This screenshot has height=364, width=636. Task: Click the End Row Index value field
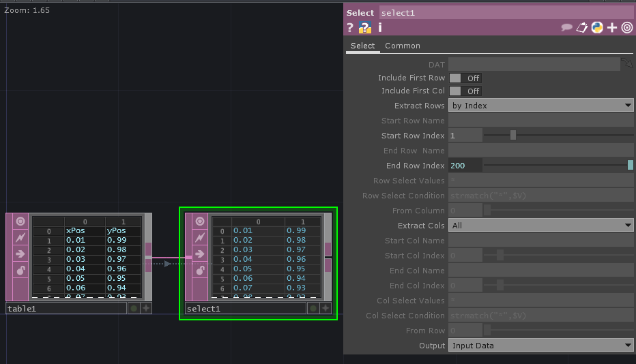465,166
